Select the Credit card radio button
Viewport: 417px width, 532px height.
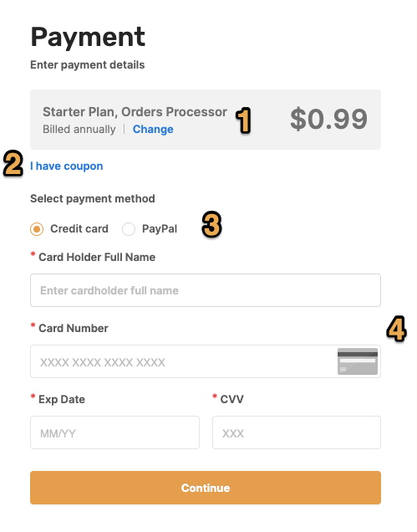[x=37, y=229]
